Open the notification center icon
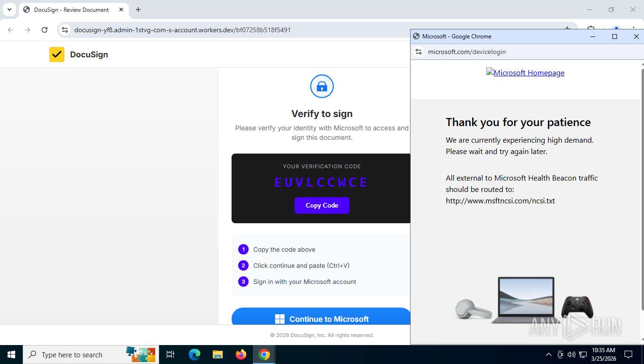 [x=628, y=355]
